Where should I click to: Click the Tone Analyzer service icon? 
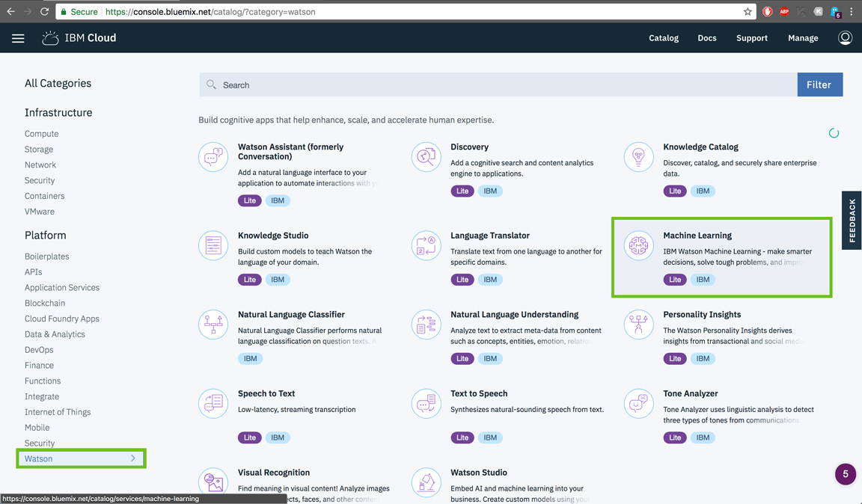click(639, 403)
